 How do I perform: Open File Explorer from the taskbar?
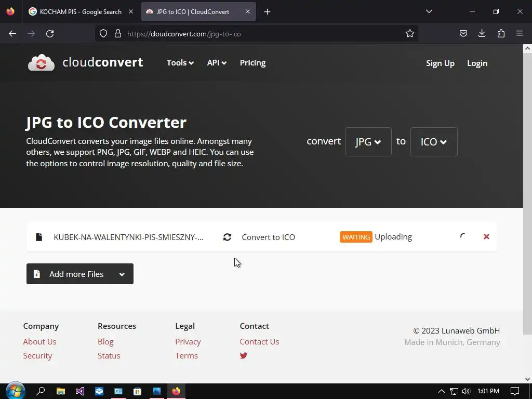tap(60, 391)
